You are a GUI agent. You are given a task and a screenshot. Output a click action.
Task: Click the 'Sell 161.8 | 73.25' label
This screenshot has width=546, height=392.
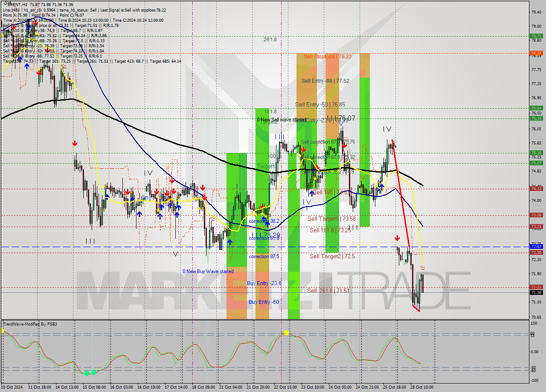(331, 230)
